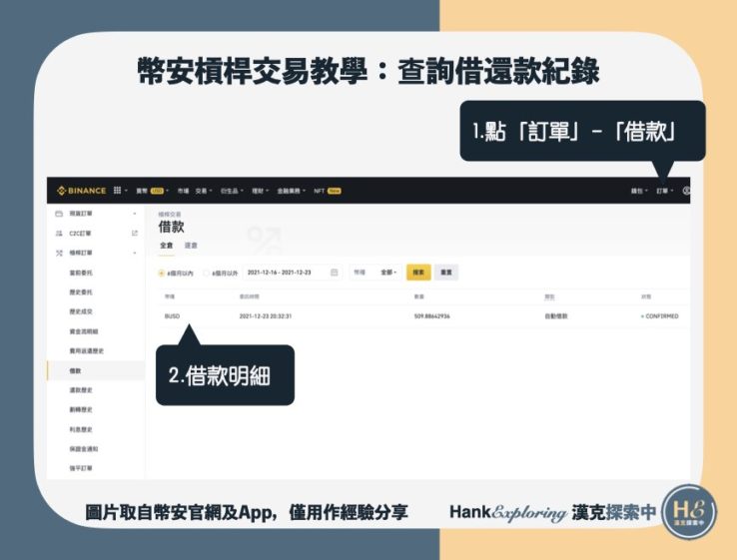Select the 6個月以內 radio button
The height and width of the screenshot is (560, 737).
(x=161, y=273)
